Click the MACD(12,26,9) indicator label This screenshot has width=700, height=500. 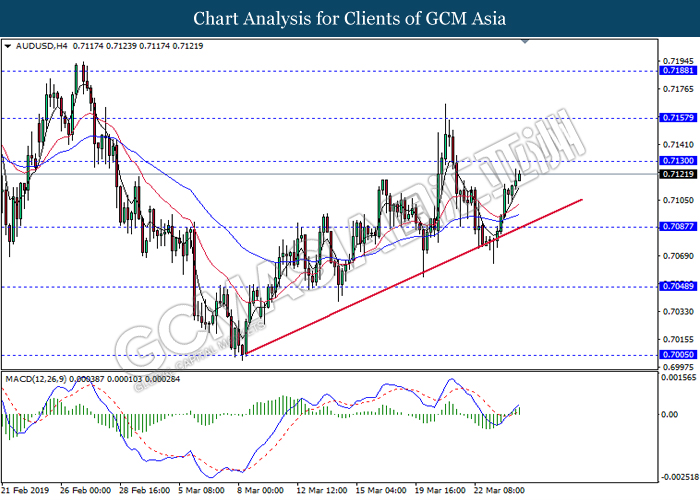(x=38, y=380)
